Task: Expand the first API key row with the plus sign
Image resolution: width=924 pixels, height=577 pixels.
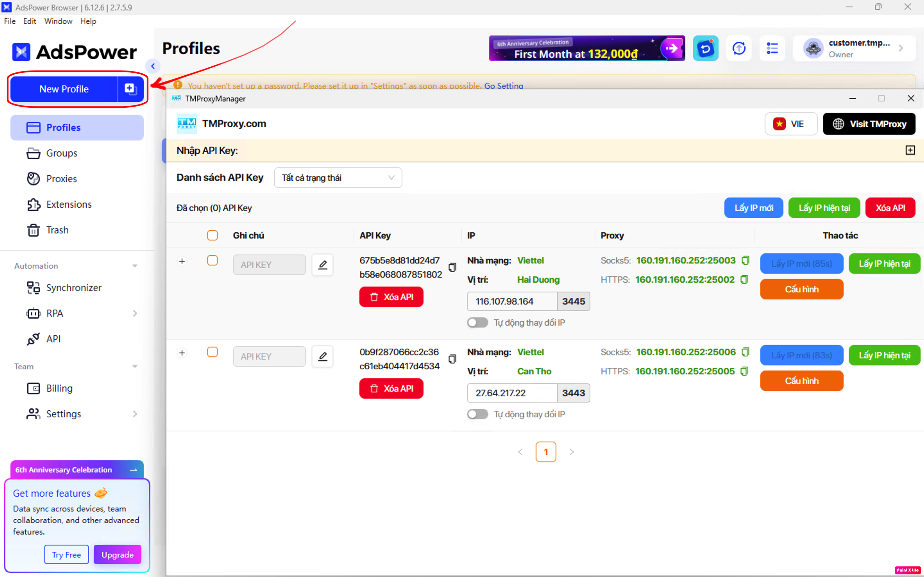Action: click(182, 261)
